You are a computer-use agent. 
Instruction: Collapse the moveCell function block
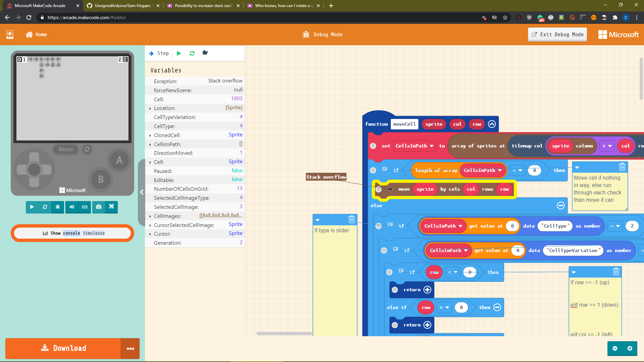pyautogui.click(x=492, y=124)
